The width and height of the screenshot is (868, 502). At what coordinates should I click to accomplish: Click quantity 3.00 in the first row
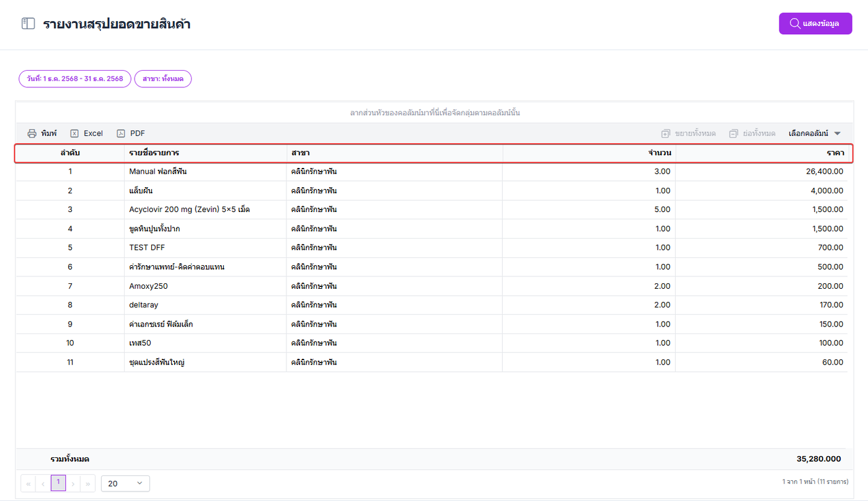point(662,172)
